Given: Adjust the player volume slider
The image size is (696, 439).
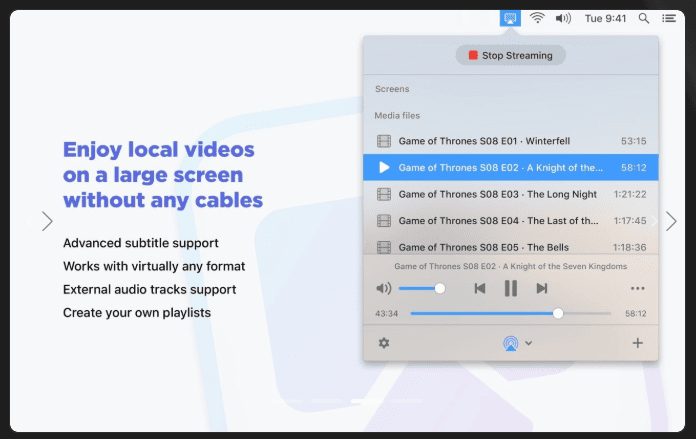Looking at the screenshot, I should point(422,289).
